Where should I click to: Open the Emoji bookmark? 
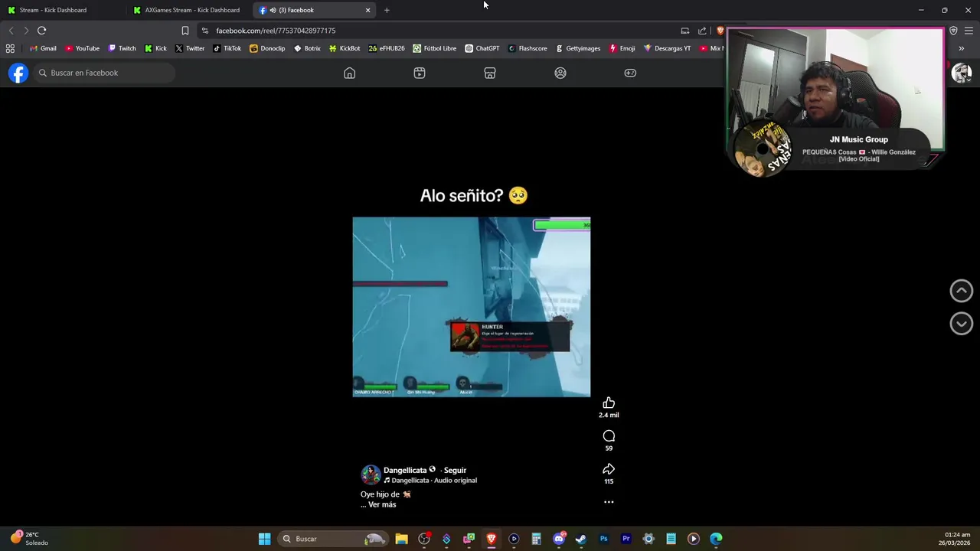pyautogui.click(x=622, y=48)
